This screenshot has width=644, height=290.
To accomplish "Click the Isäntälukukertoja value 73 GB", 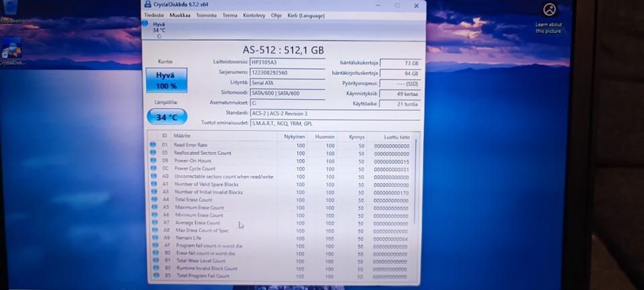I will 400,63.
